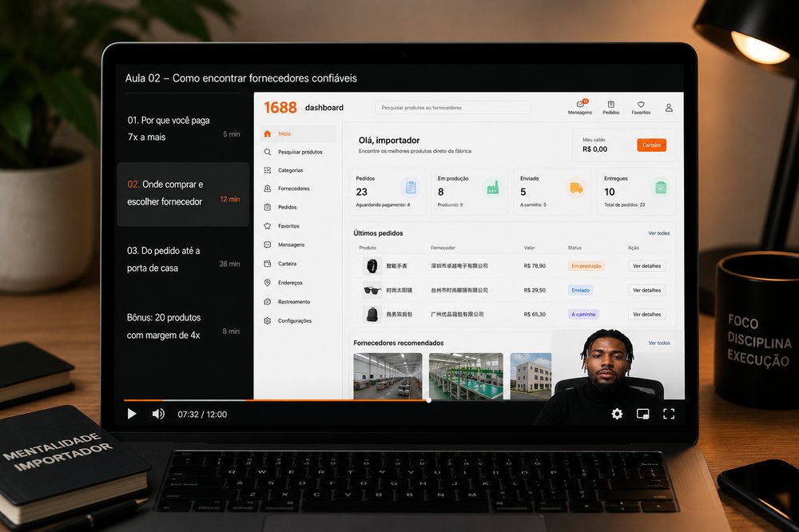Open the first warehouse supplier photo
The image size is (799, 532).
coord(388,376)
